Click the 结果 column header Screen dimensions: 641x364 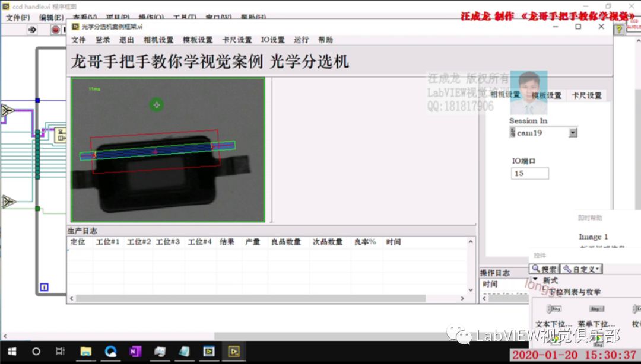pos(227,242)
